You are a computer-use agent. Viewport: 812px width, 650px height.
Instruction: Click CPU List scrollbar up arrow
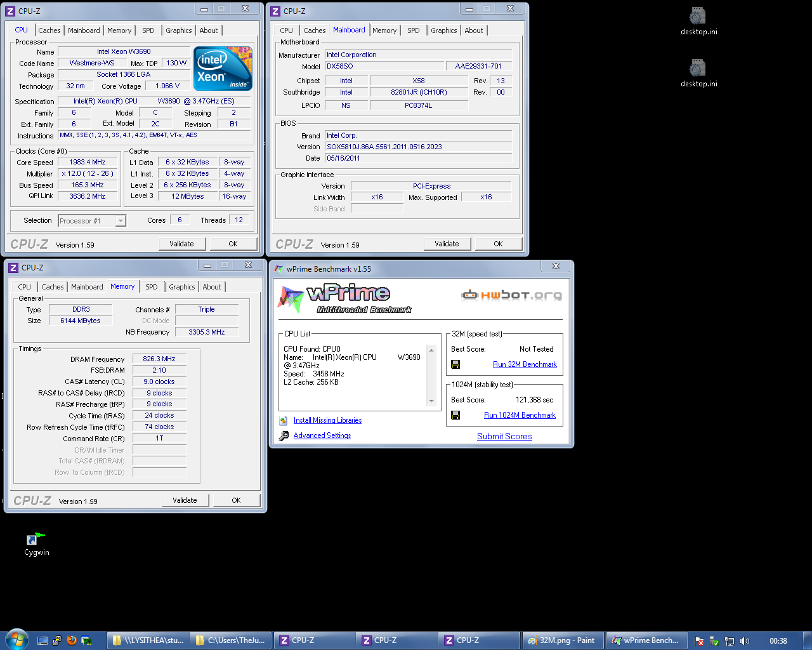(431, 350)
